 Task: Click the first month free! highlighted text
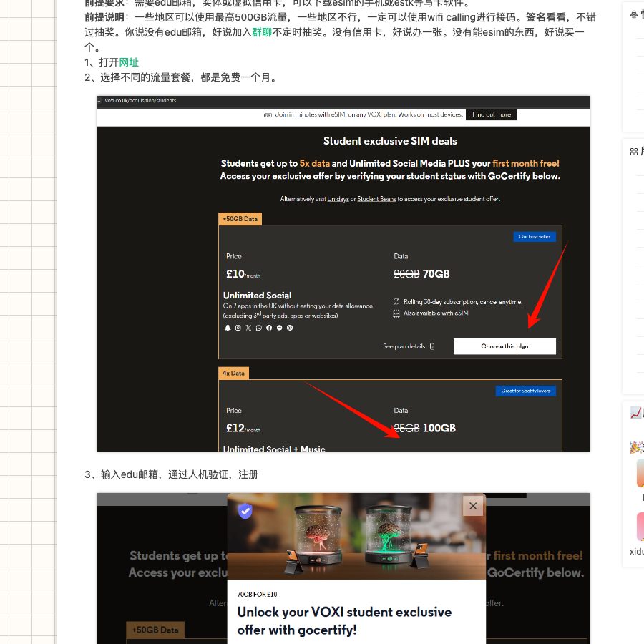526,163
